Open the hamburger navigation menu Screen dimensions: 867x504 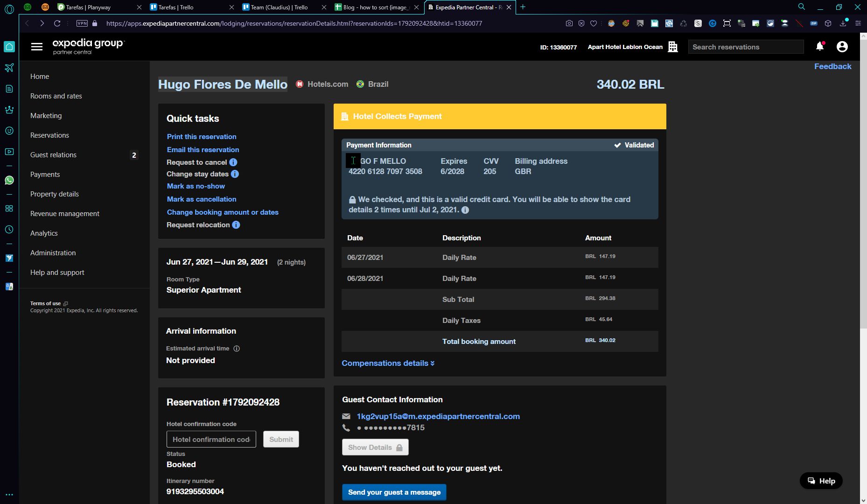37,47
